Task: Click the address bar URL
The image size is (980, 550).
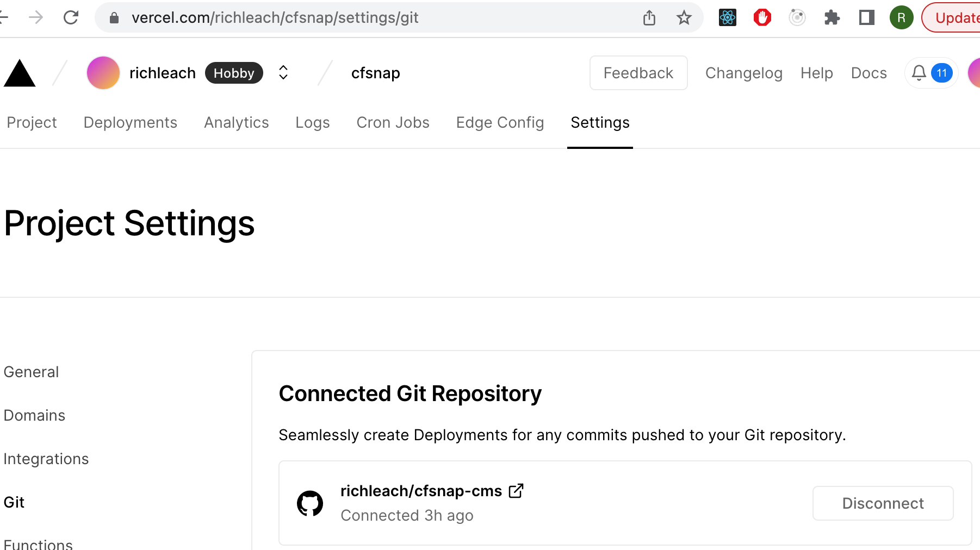Action: [x=275, y=18]
